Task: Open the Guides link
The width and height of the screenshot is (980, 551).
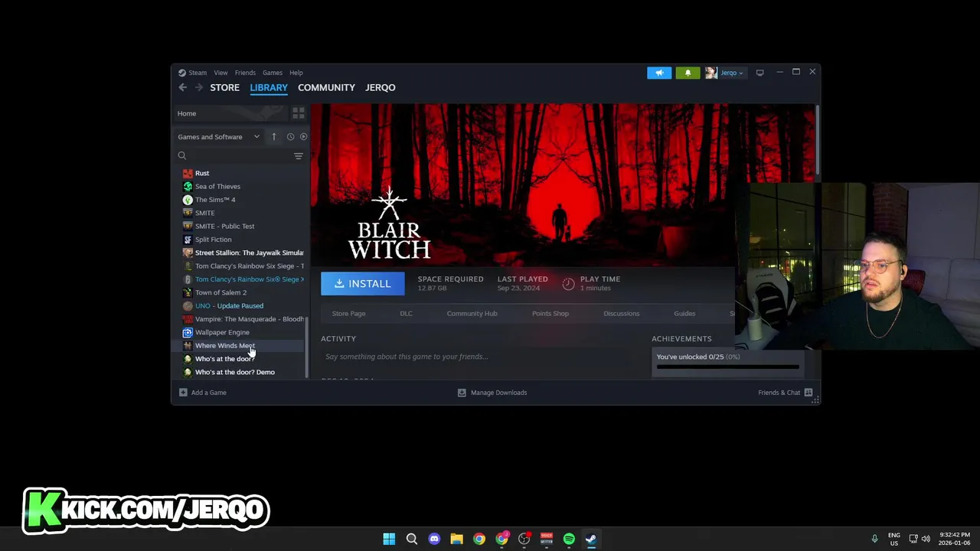Action: pos(684,313)
